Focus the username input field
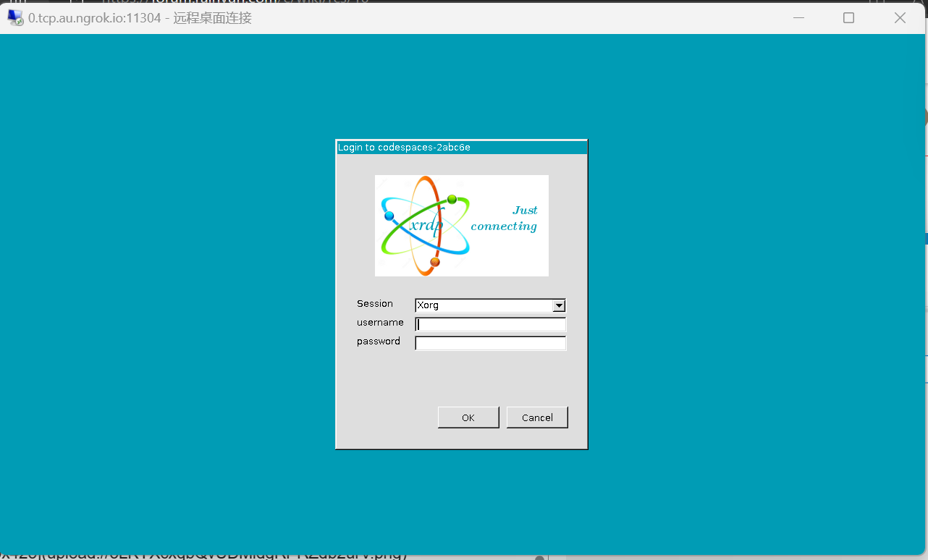Image resolution: width=928 pixels, height=560 pixels. pyautogui.click(x=490, y=325)
